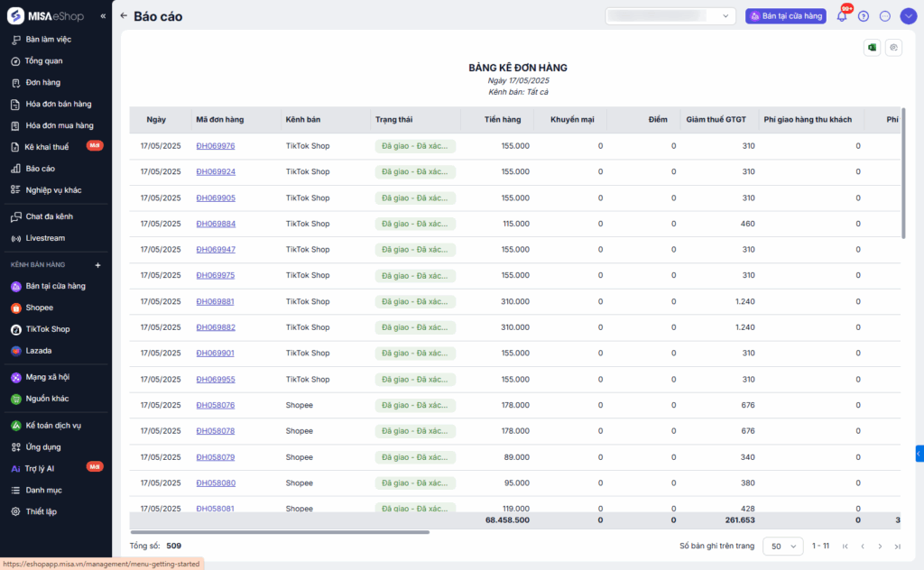Open the notifications bell
The height and width of the screenshot is (570, 924).
point(842,16)
